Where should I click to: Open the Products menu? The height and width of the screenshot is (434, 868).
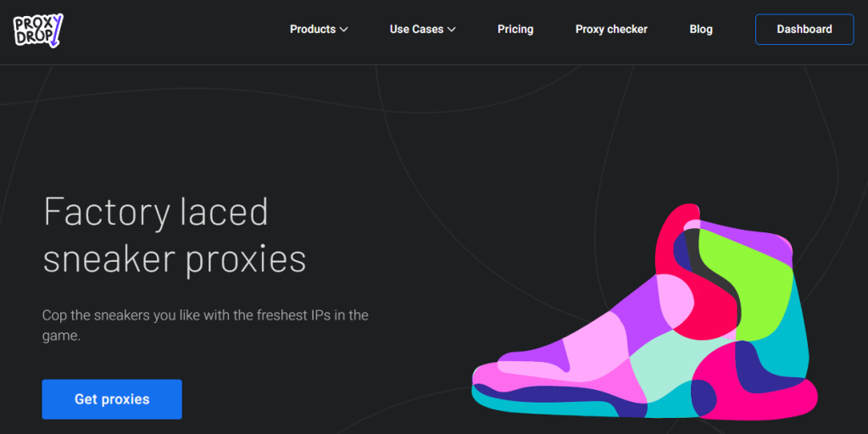pos(313,29)
